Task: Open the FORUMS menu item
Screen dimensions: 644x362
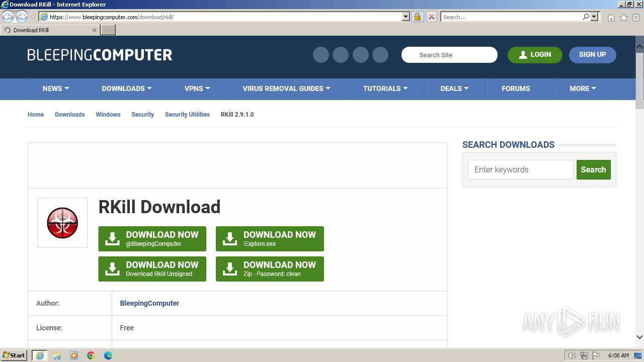Action: tap(516, 88)
